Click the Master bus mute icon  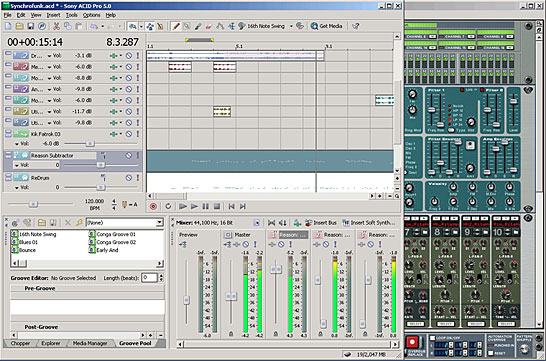246,244
